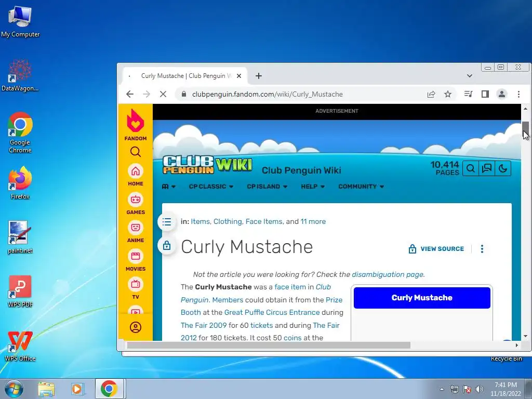
Task: Open the volume speaker tray icon
Action: tap(480, 389)
